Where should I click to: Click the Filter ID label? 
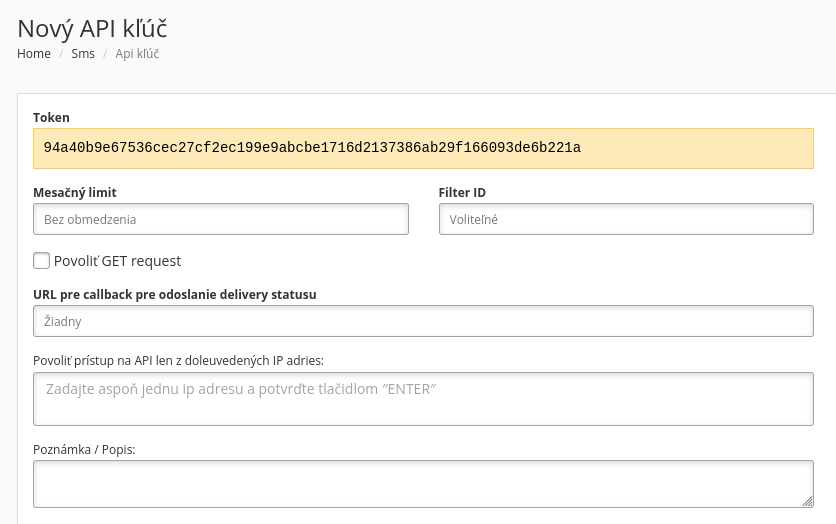point(462,192)
